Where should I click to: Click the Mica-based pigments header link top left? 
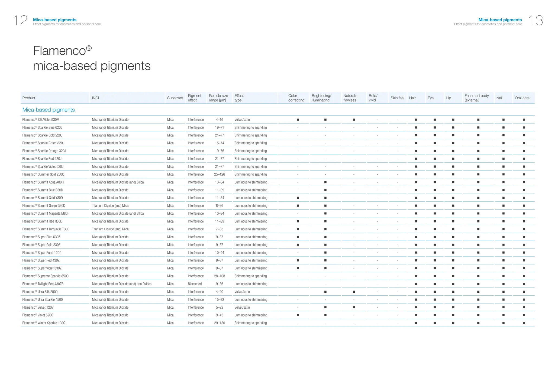pyautogui.click(x=55, y=20)
